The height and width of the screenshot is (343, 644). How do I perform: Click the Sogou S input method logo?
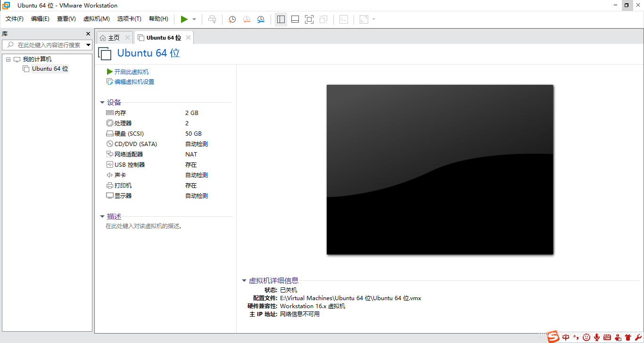click(553, 336)
